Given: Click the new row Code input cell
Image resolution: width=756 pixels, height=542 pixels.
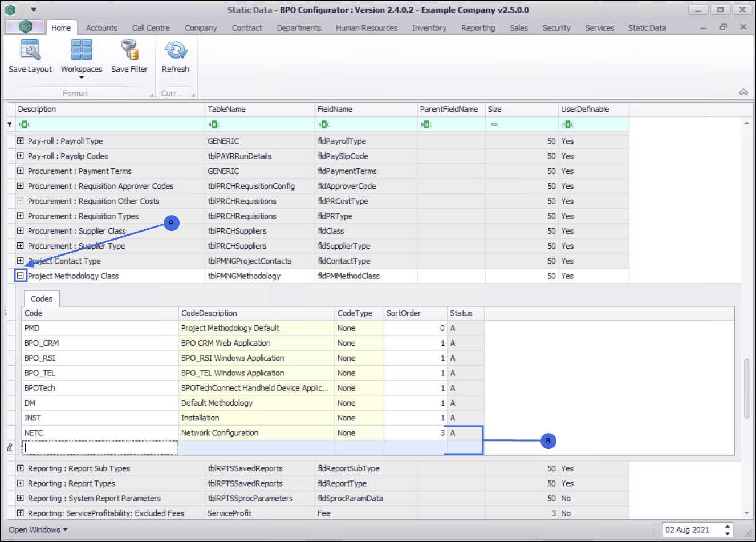Looking at the screenshot, I should 100,448.
